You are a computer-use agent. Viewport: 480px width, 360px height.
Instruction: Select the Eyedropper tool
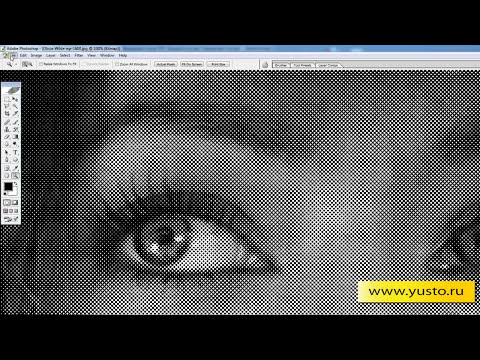[15, 168]
